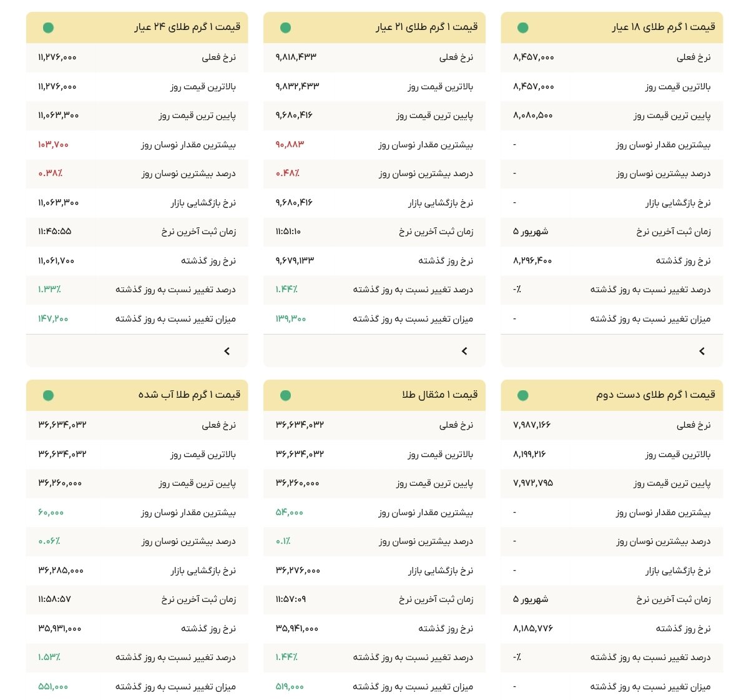Click the green status indicator on the 24 عیار card
749x700 pixels.
click(x=49, y=27)
